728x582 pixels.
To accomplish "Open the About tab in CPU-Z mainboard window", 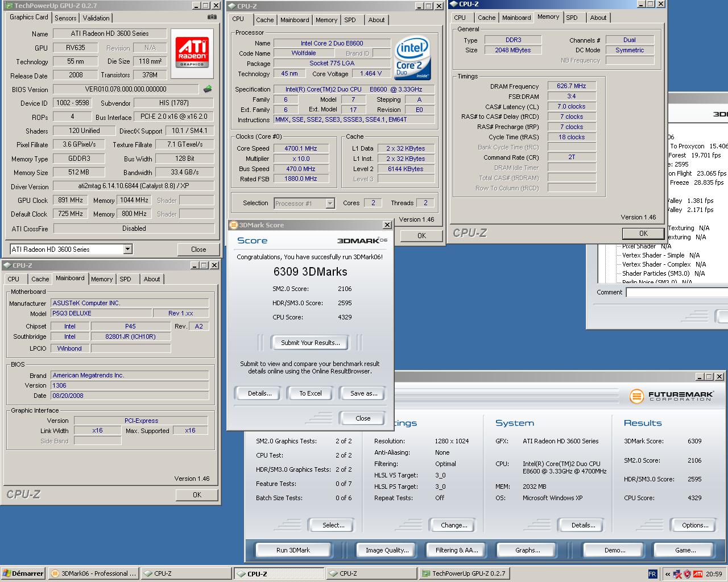I will 152,279.
